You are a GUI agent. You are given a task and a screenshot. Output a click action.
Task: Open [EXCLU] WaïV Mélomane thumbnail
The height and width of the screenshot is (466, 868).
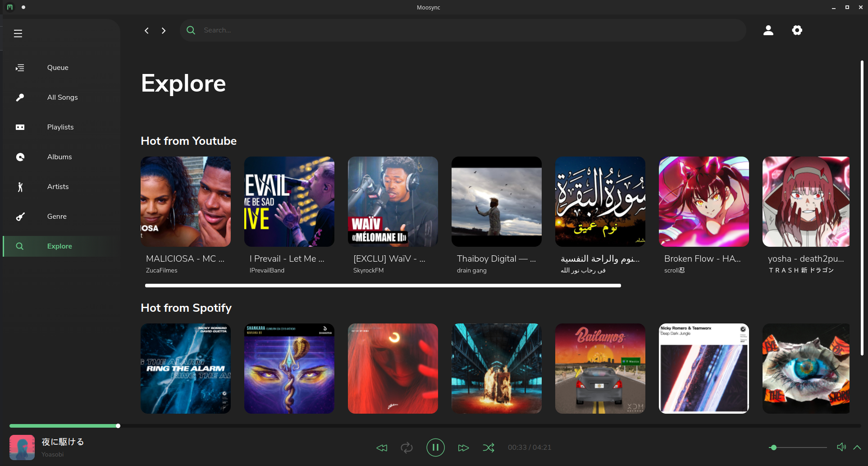[393, 202]
